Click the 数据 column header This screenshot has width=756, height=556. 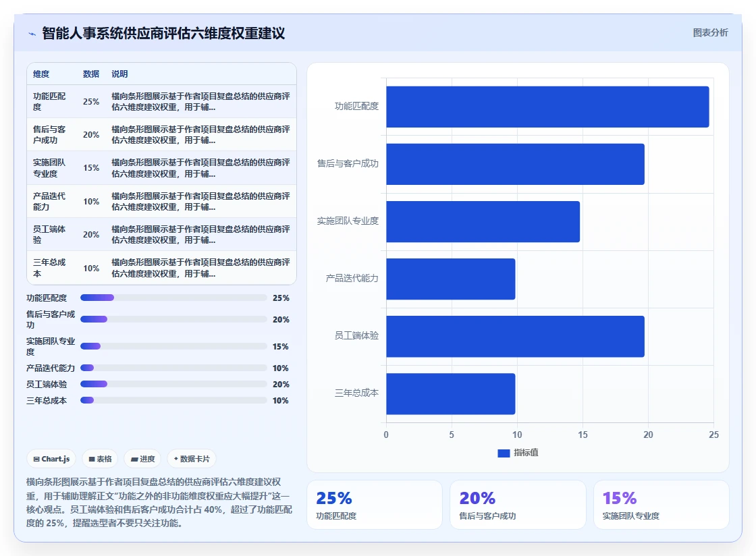(x=90, y=74)
